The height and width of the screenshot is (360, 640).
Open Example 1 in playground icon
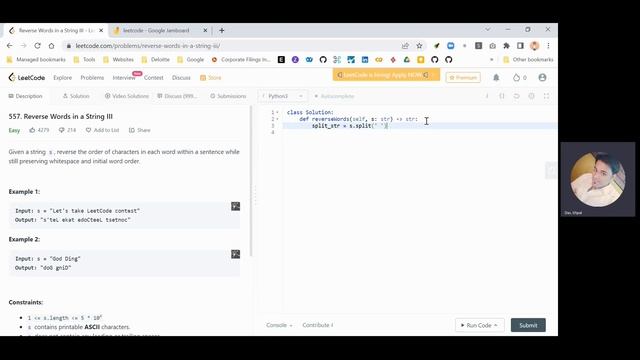click(236, 206)
